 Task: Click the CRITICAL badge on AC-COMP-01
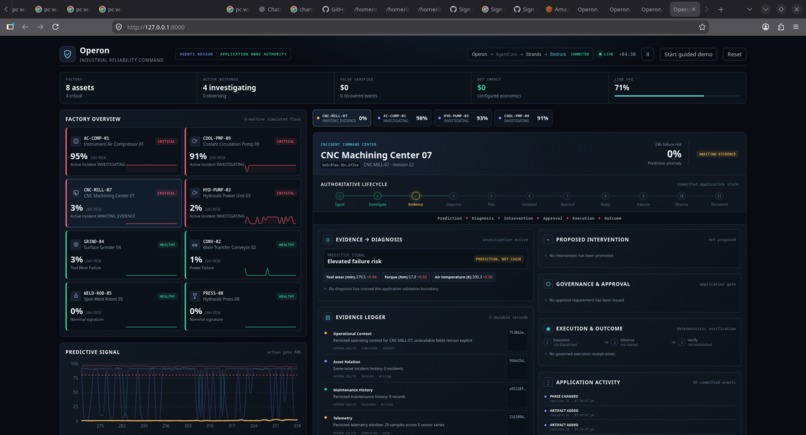click(x=166, y=141)
